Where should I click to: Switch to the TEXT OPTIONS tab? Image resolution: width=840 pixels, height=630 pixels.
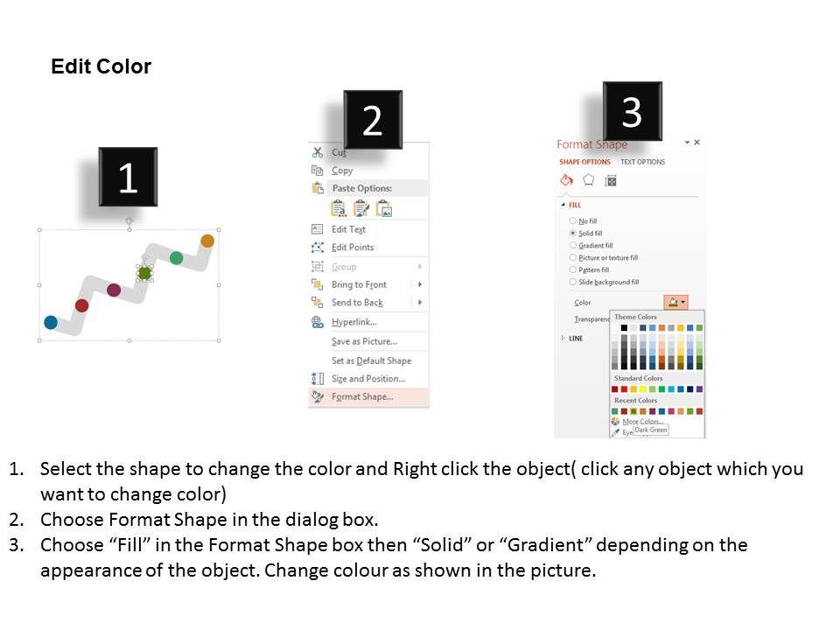642,162
